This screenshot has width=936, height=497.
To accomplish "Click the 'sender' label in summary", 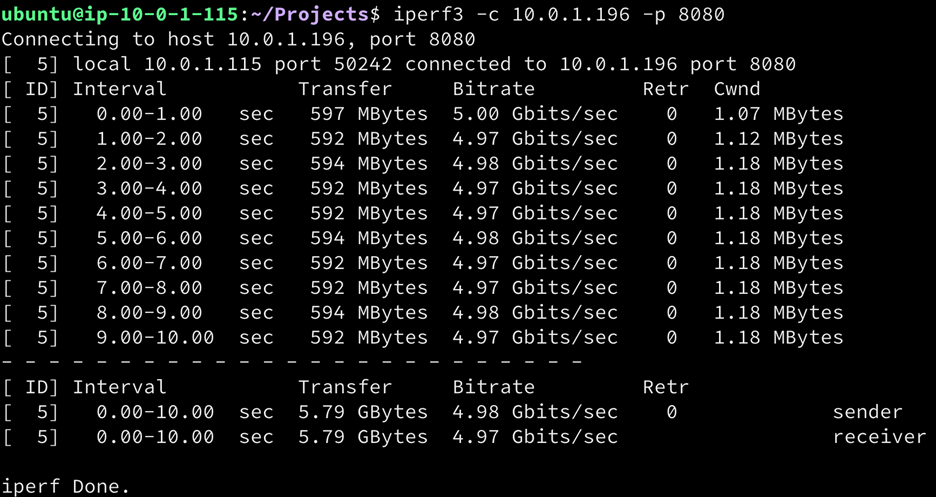I will (x=867, y=412).
